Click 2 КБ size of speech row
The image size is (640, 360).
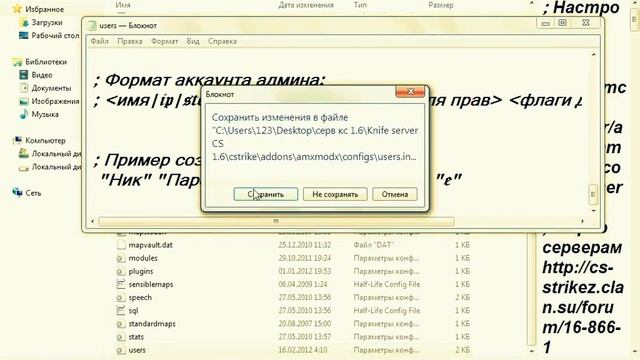pos(462,297)
